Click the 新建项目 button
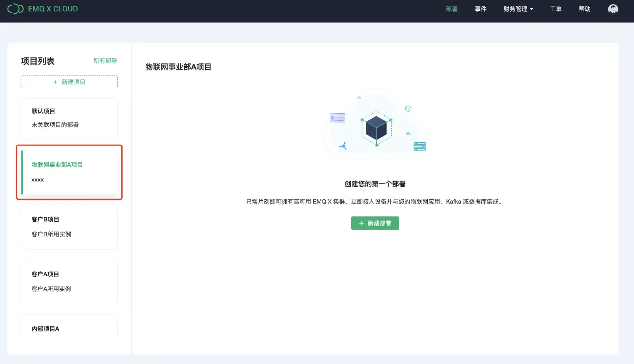The height and width of the screenshot is (364, 634). pyautogui.click(x=69, y=82)
